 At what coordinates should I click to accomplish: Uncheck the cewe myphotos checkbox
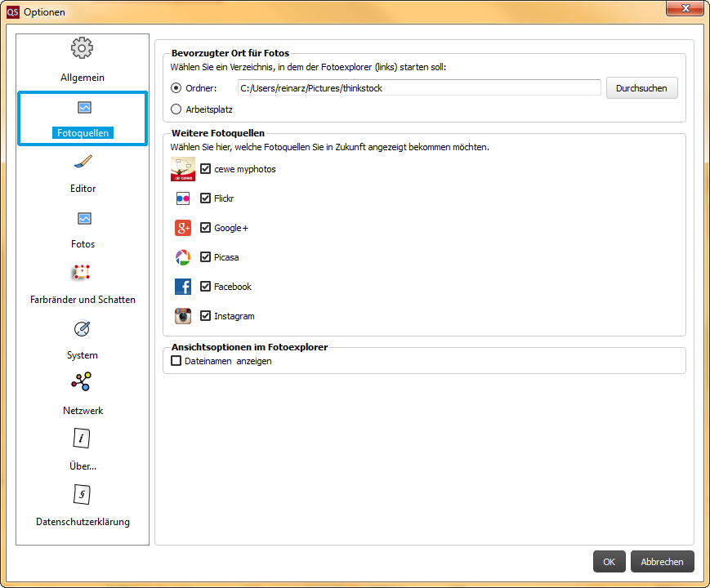pyautogui.click(x=206, y=169)
